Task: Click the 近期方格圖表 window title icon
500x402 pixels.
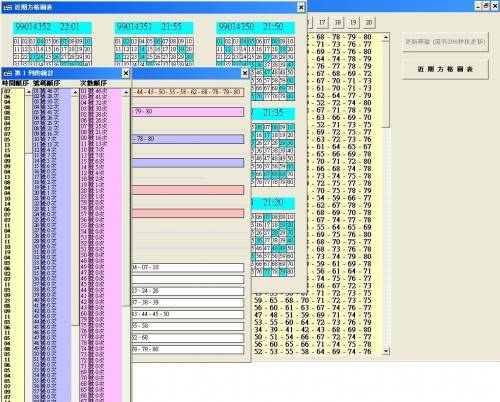Action: coord(8,7)
